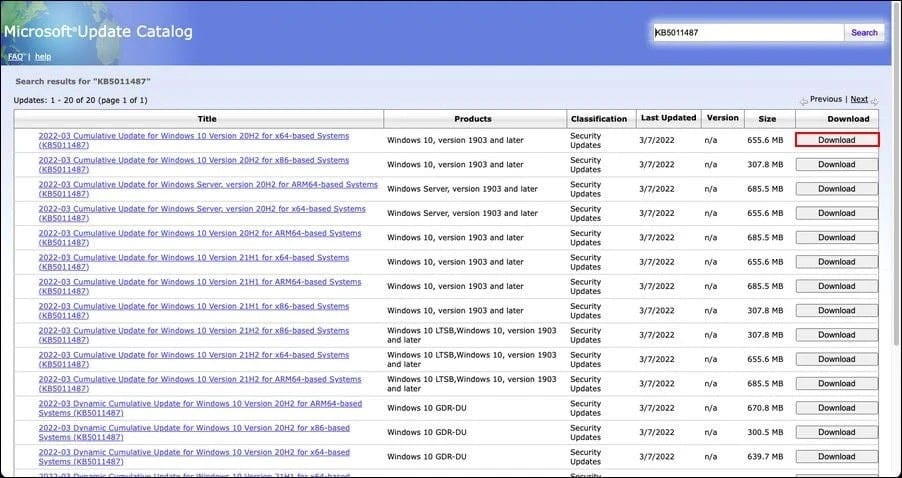
Task: Sort by the Version column header
Action: (x=723, y=118)
